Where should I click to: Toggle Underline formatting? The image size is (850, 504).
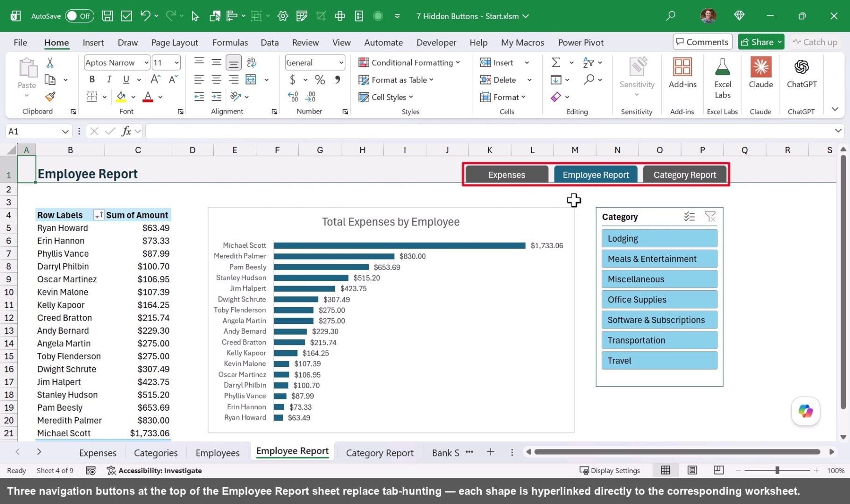(x=126, y=79)
